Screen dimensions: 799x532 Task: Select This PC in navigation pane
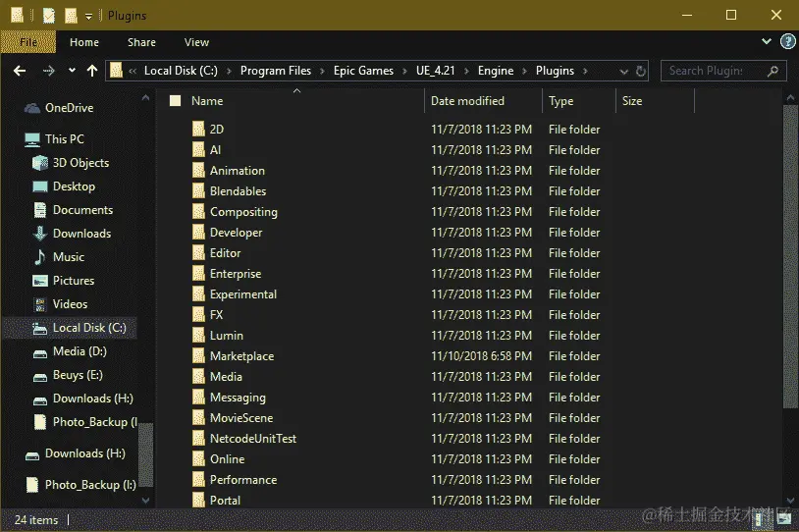coord(54,139)
